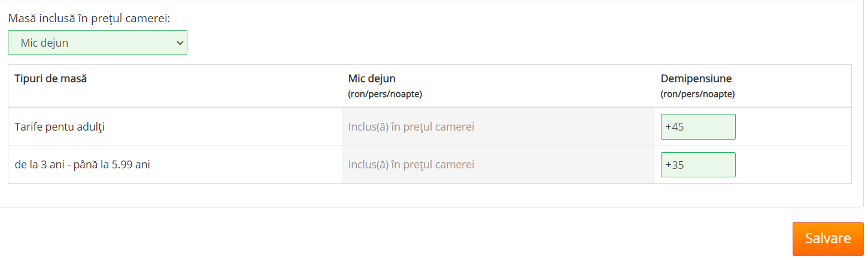
Task: Click the disabled Mic dejun cell for children
Action: tap(539, 165)
